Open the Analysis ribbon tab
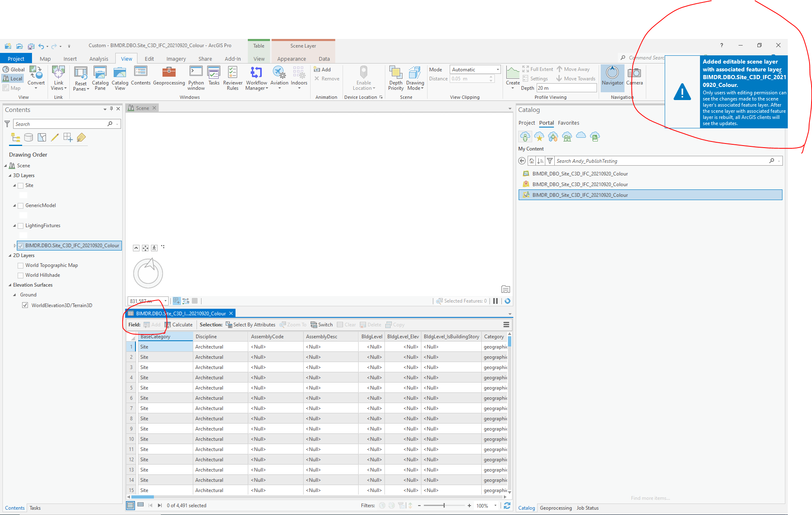 [x=98, y=59]
